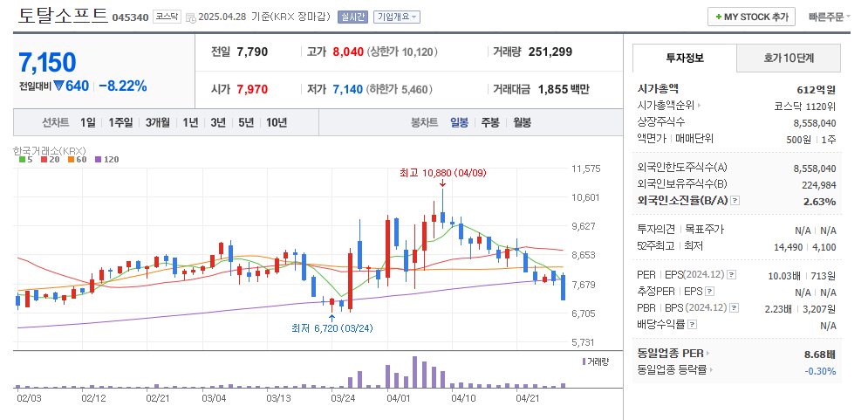Click the down-arrow change indicator 640
Image resolution: width=868 pixels, height=420 pixels.
(71, 86)
